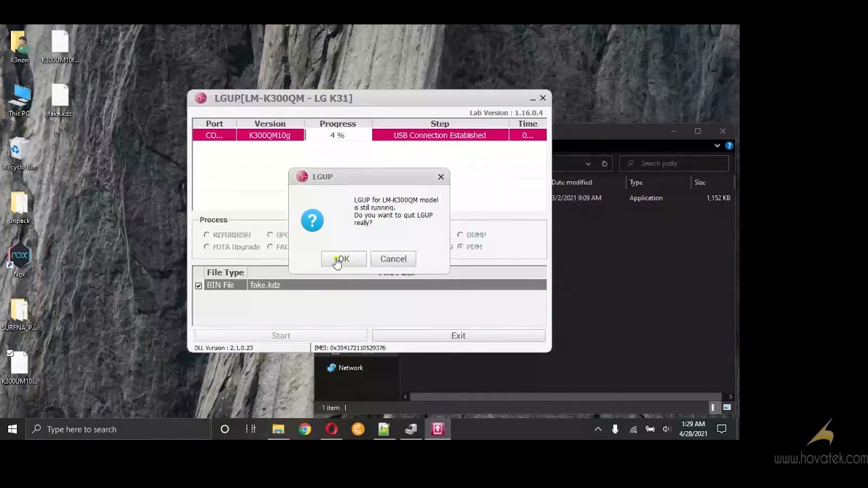Click the Application type cell in Explorer

click(646, 198)
